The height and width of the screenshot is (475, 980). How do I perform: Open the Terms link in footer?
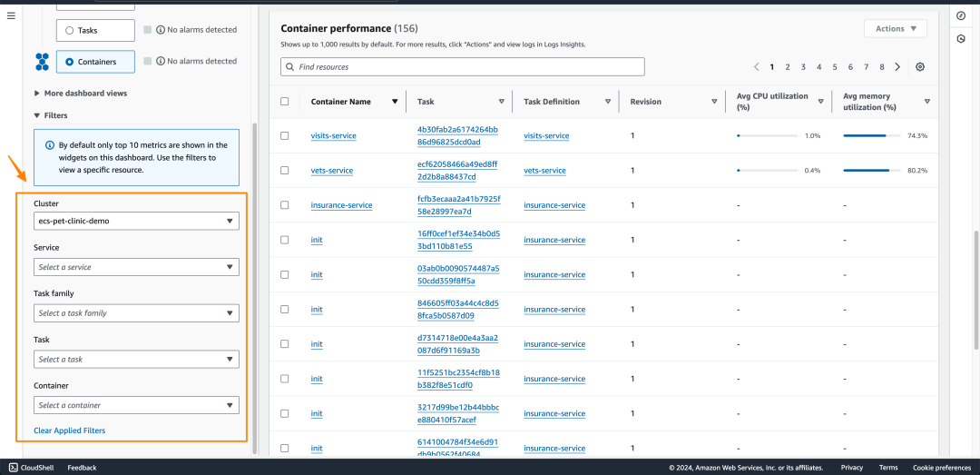[x=888, y=468]
